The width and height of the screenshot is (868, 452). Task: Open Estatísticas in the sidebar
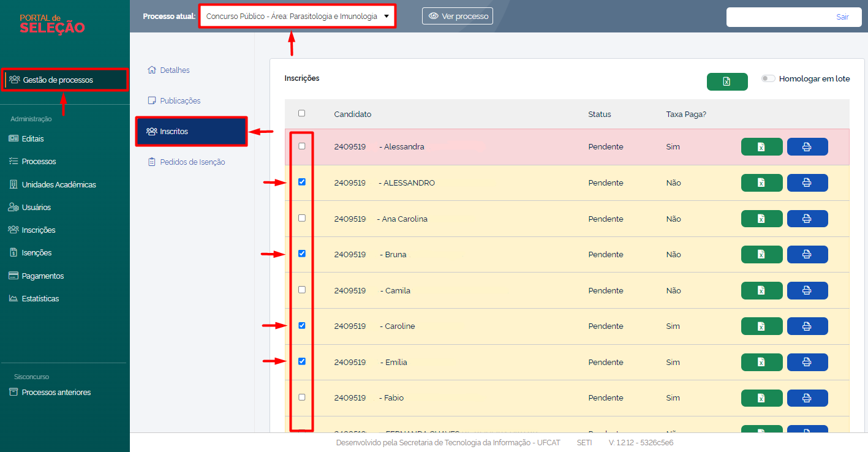tap(34, 299)
